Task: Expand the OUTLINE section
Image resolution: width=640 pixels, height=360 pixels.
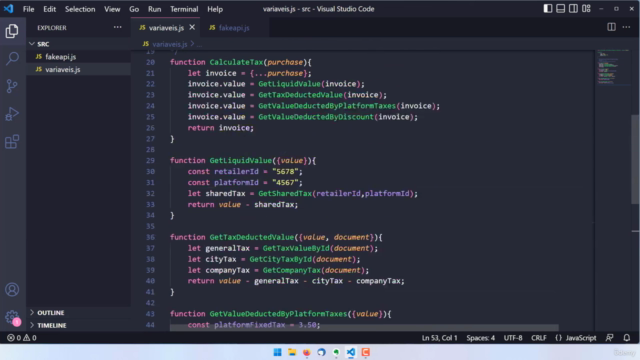Action: click(x=79, y=313)
